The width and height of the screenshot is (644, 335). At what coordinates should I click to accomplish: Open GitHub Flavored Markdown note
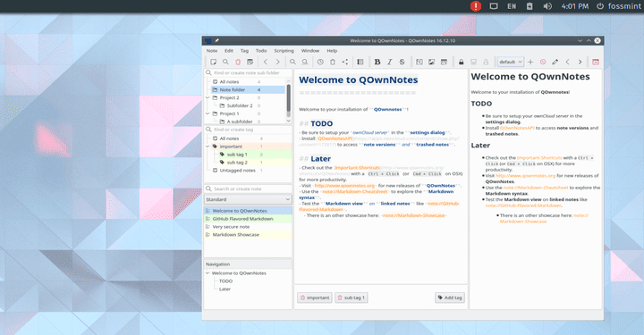[248, 219]
